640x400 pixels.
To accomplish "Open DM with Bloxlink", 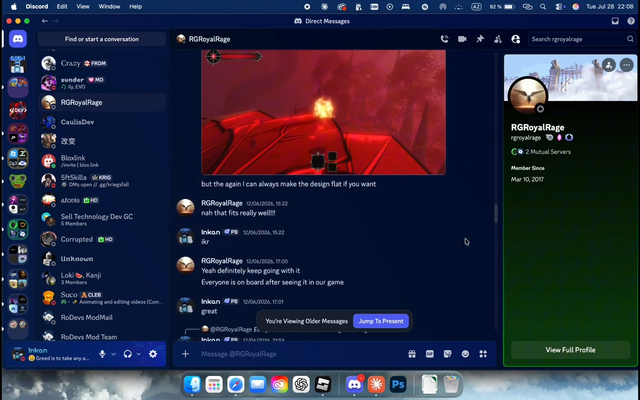I will click(x=102, y=161).
